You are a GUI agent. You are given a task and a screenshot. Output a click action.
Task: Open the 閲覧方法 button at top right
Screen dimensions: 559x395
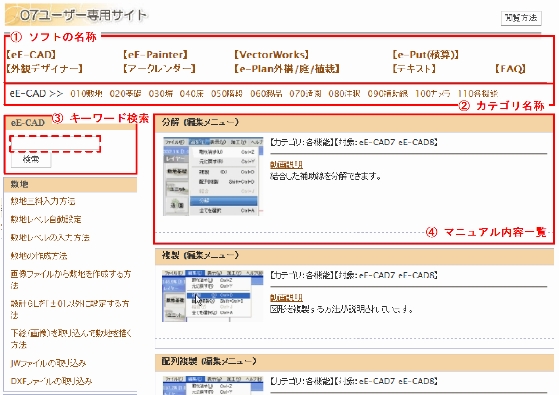(x=521, y=17)
